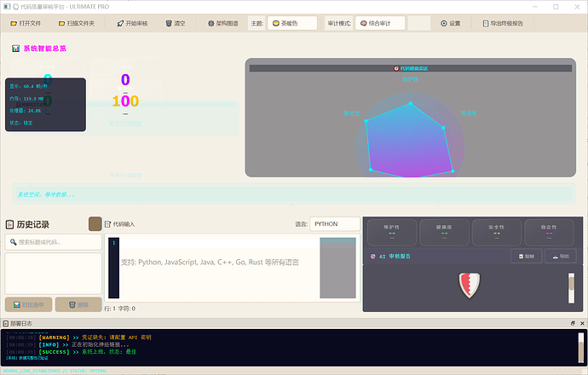Click the 健康度 metric card
Screen dimensions: 588x375
[x=444, y=233]
